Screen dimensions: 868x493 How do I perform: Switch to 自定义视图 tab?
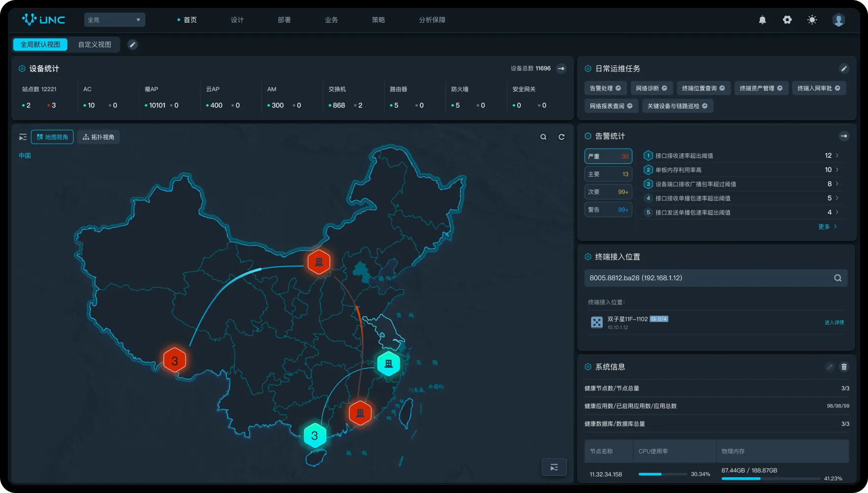[94, 45]
